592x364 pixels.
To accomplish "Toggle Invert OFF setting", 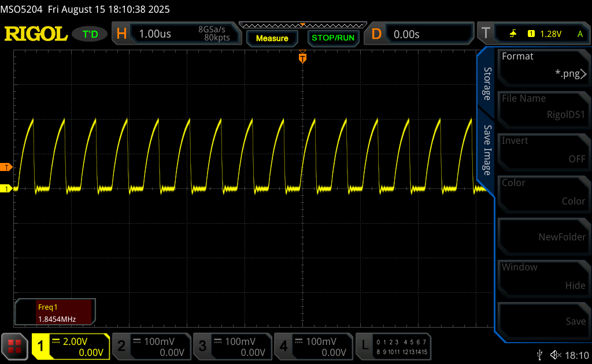I will point(542,150).
